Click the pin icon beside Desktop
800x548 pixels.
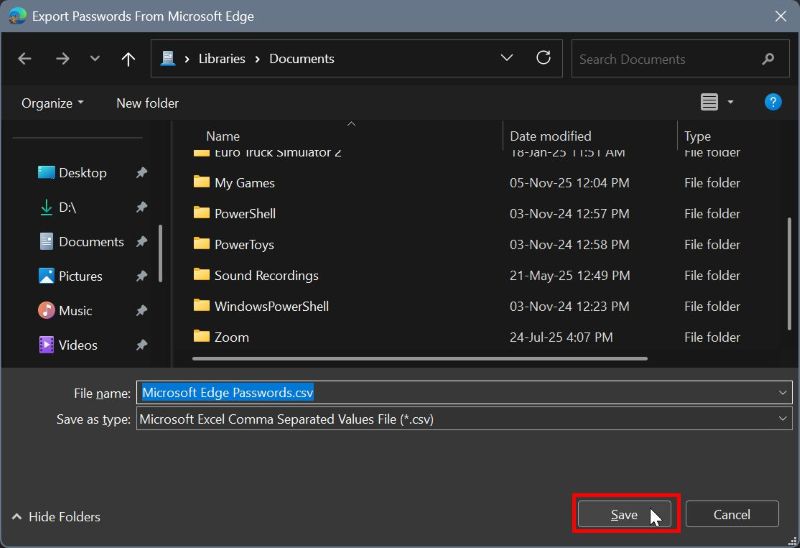[142, 173]
